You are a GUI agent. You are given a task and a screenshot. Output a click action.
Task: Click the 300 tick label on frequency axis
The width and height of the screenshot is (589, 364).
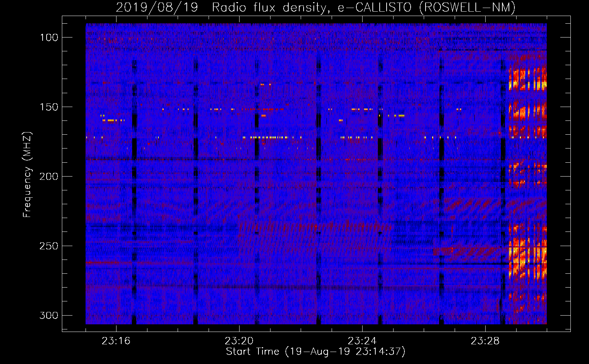(x=49, y=315)
